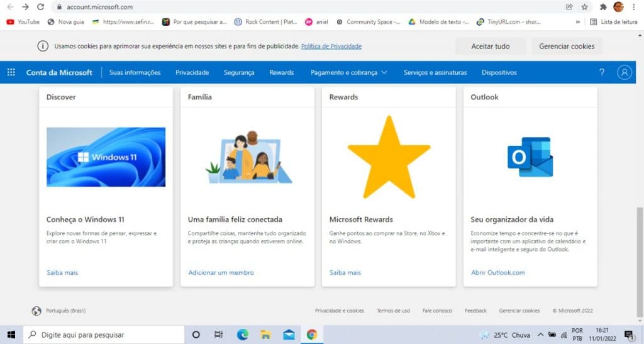
Task: Click the Conheça o Windows 11 heading
Action: coord(86,219)
